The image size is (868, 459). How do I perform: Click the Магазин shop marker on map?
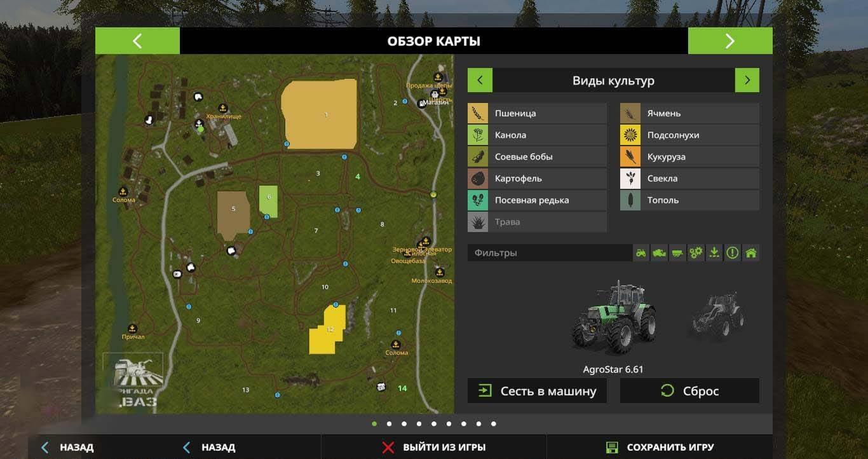[422, 104]
